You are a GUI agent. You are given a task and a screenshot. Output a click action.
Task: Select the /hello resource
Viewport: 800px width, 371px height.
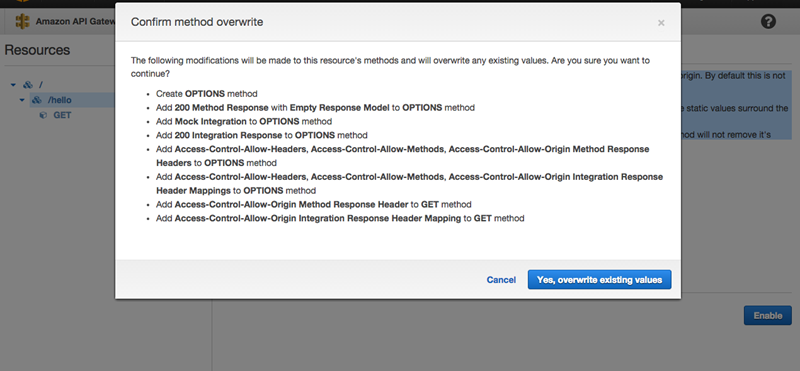pos(60,100)
